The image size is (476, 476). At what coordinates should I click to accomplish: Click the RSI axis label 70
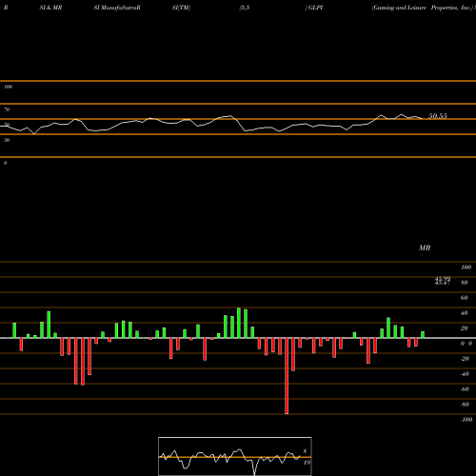(7, 109)
